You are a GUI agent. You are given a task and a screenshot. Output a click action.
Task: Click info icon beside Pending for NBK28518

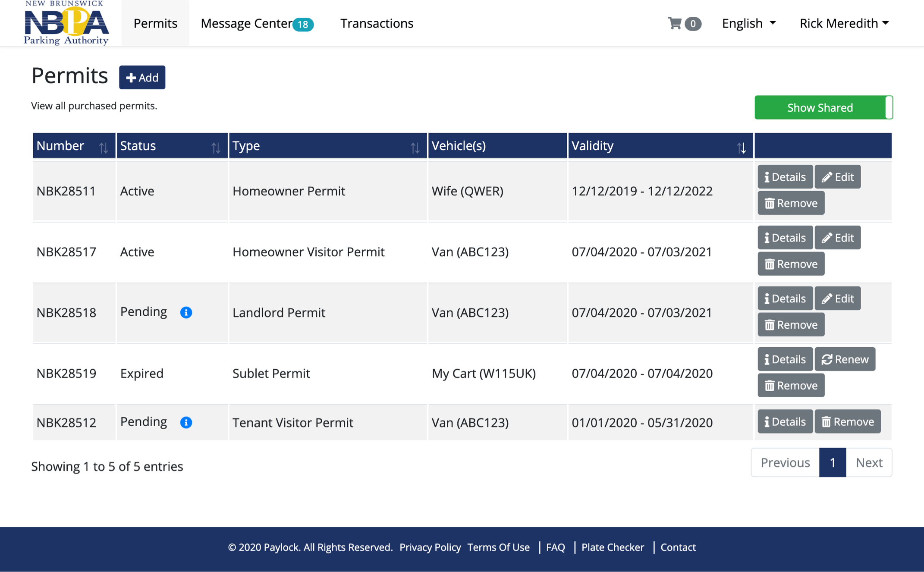[186, 312]
